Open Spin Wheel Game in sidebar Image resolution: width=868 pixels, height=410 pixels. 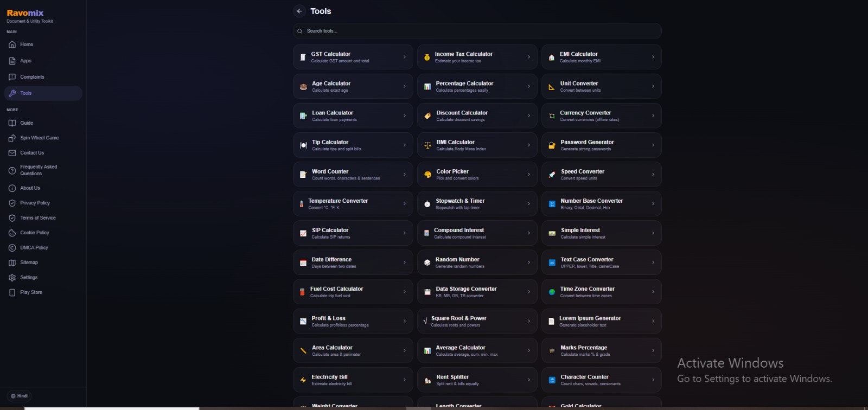pyautogui.click(x=43, y=138)
